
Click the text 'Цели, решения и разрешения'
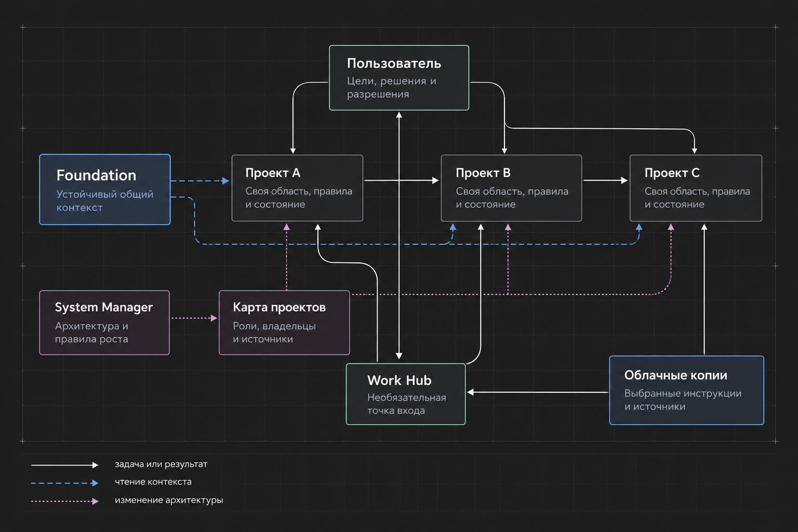(392, 88)
